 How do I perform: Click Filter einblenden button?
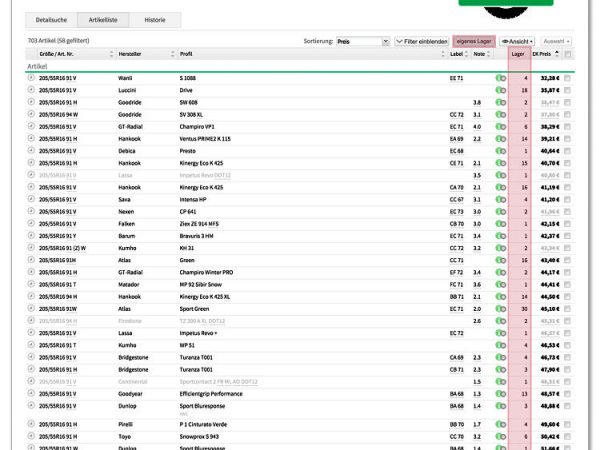(421, 41)
